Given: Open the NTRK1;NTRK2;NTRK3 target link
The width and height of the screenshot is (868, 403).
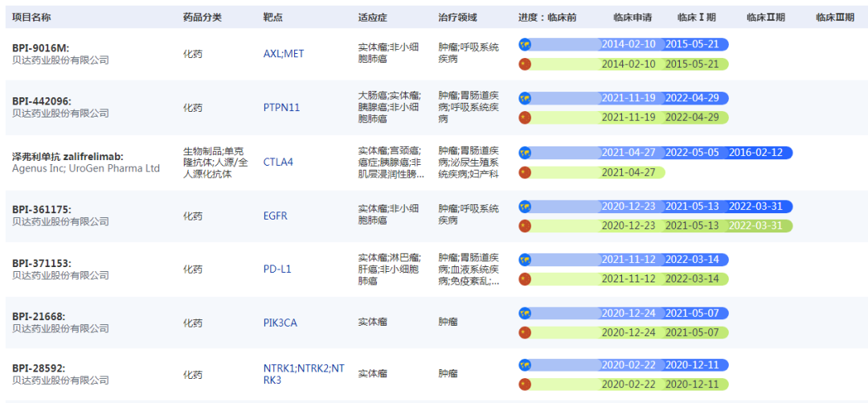Looking at the screenshot, I should tap(304, 373).
